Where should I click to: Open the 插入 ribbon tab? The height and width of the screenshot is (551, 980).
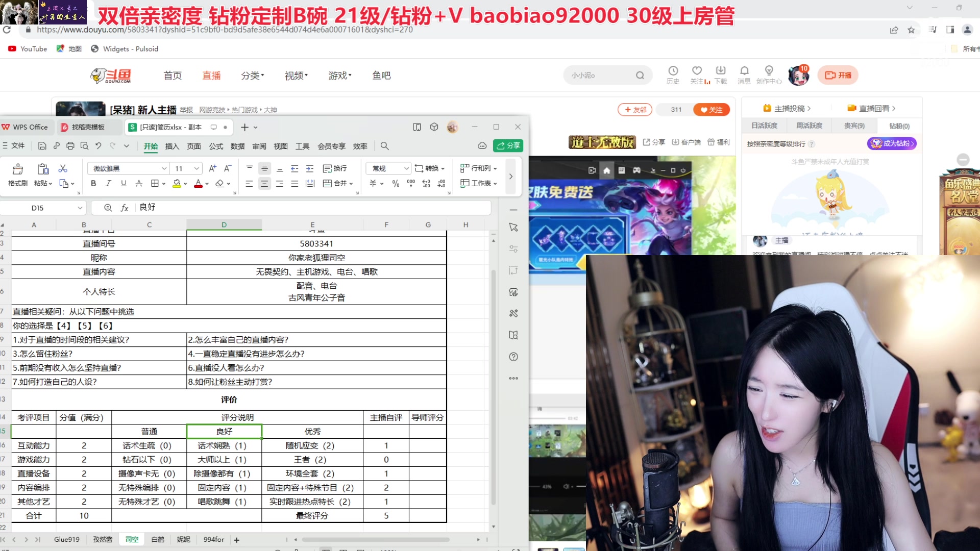(172, 146)
